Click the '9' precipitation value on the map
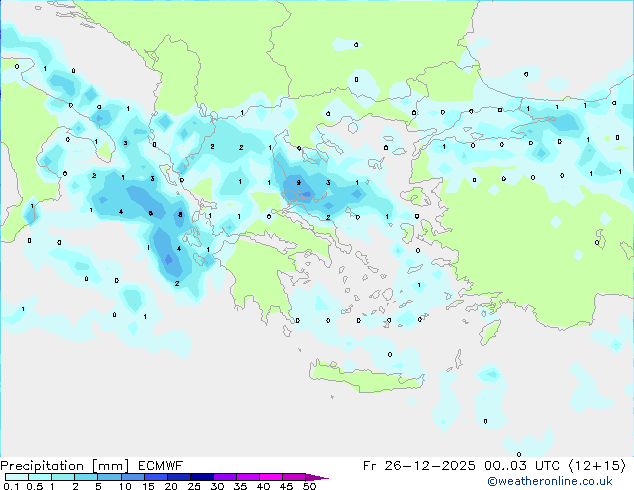Screen dimensions: 634x490 pyautogui.click(x=298, y=183)
